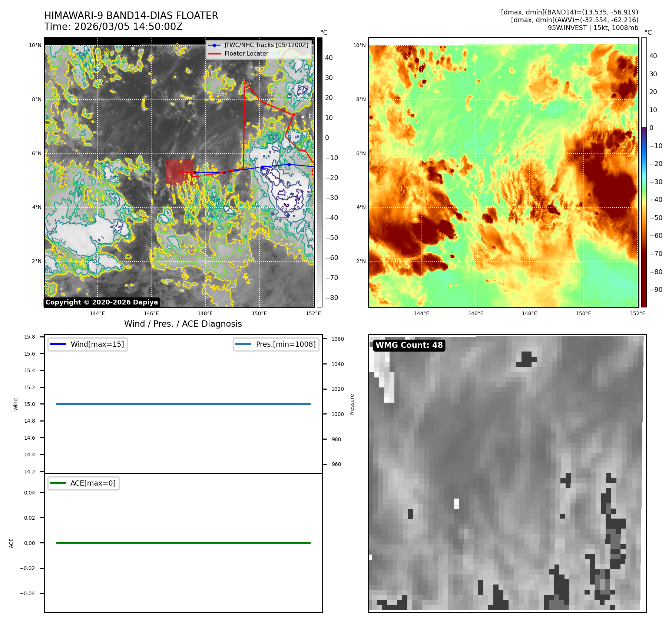Image resolution: width=672 pixels, height=626 pixels.
Task: Click the red Floater Locater square on the map
Action: (x=179, y=172)
